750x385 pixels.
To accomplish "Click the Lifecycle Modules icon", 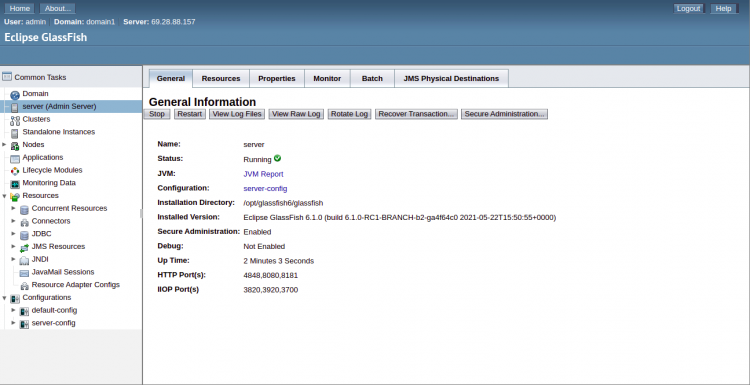I will coord(15,171).
